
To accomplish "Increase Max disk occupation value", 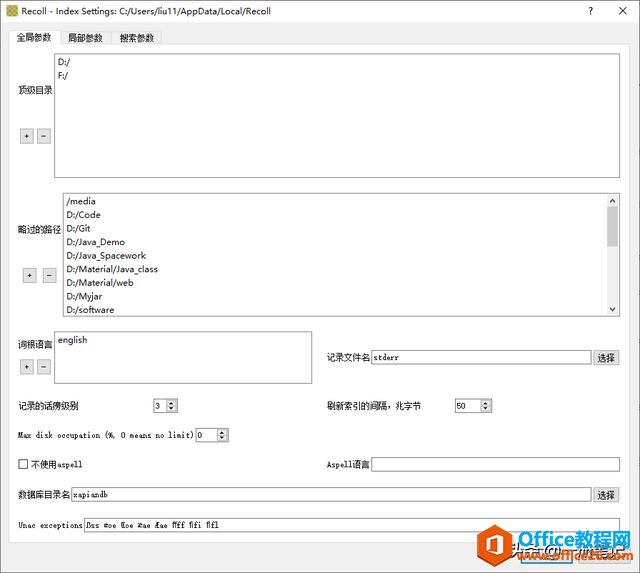I will pos(222,432).
